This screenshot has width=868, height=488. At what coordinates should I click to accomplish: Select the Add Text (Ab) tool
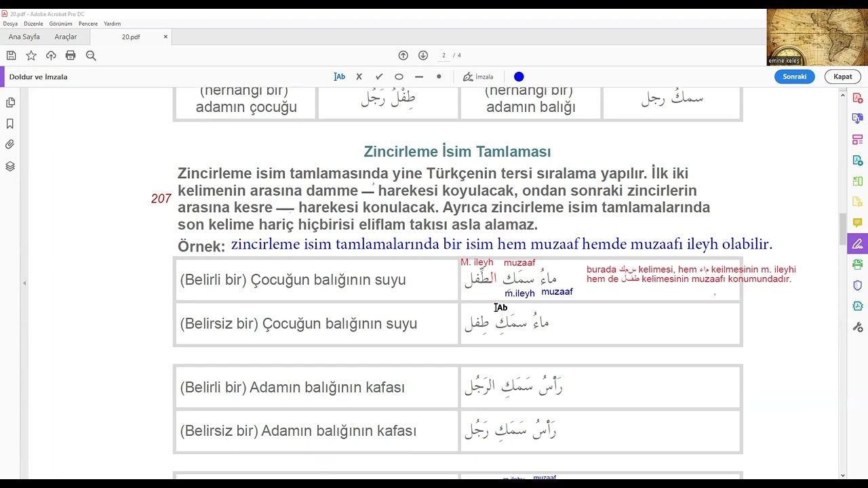(x=340, y=77)
